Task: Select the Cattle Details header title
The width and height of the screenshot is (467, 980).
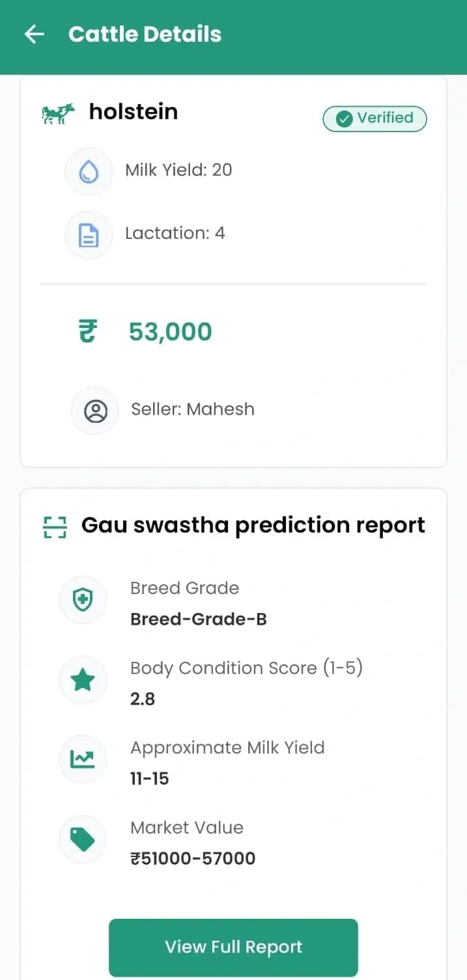Action: coord(145,34)
